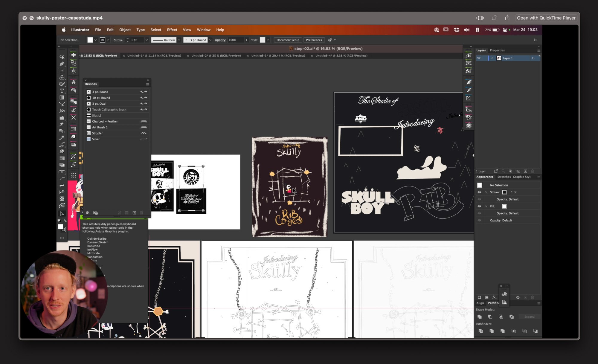
Task: Select the Paintbrush tool
Action: [62, 84]
